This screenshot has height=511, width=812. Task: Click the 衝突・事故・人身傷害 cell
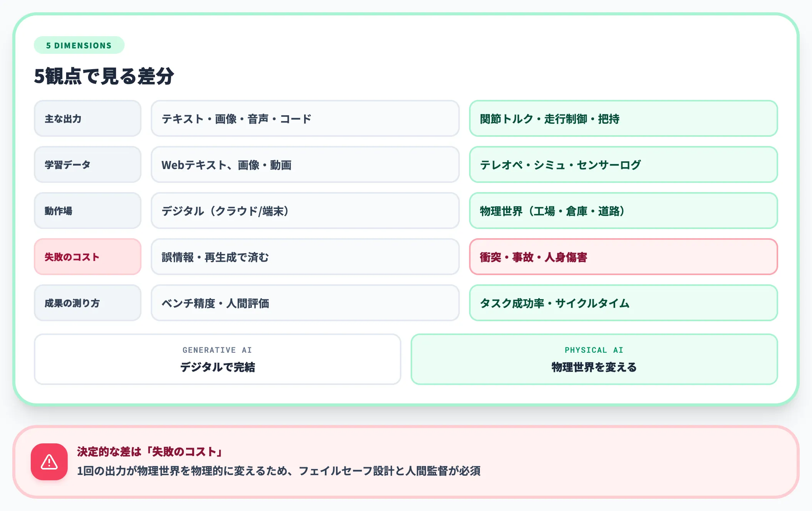pos(624,257)
